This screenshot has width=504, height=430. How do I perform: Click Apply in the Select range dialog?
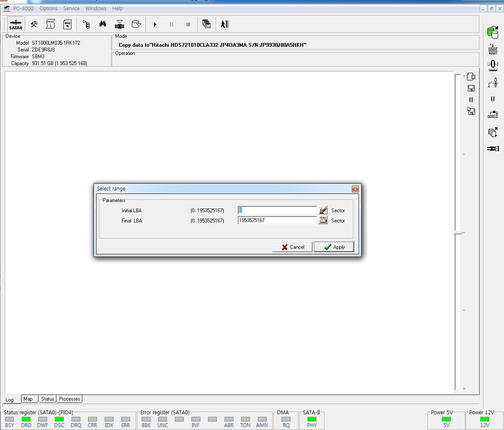[x=333, y=247]
